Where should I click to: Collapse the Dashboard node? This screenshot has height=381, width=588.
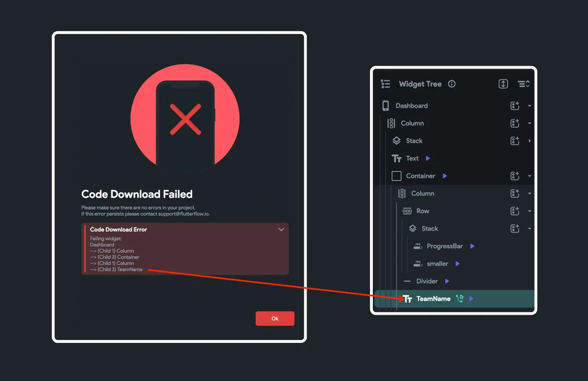529,106
